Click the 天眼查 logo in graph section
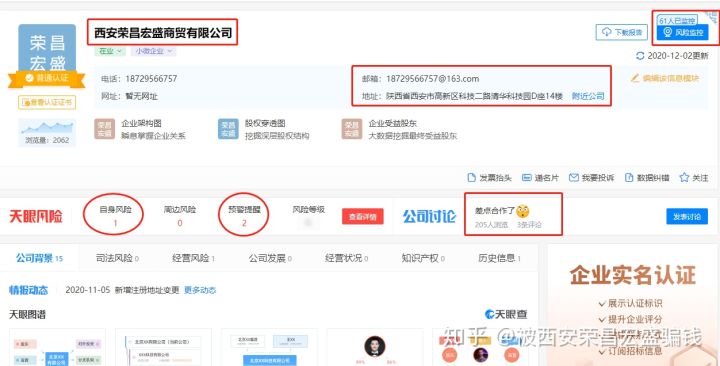Viewport: 720px width, 366px height. pyautogui.click(x=506, y=315)
